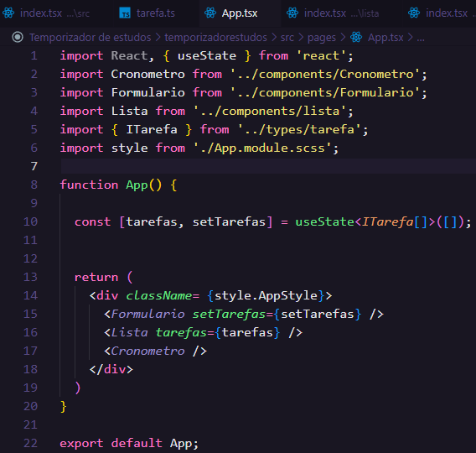
Task: Click the word 'React' on line 1
Action: coord(129,56)
